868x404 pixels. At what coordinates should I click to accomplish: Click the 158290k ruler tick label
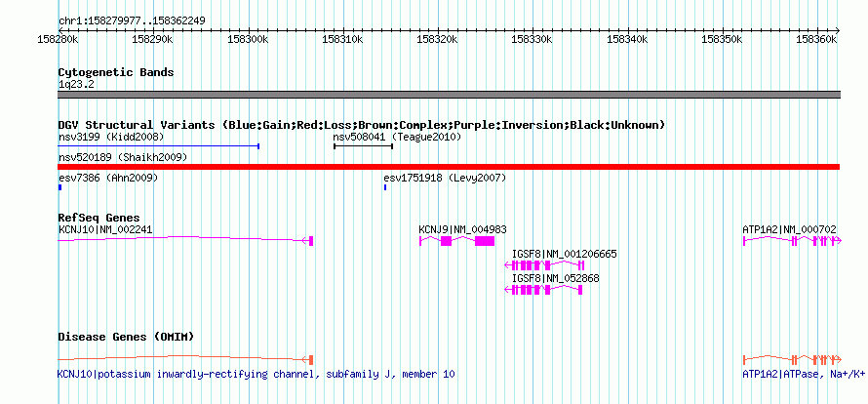(153, 39)
